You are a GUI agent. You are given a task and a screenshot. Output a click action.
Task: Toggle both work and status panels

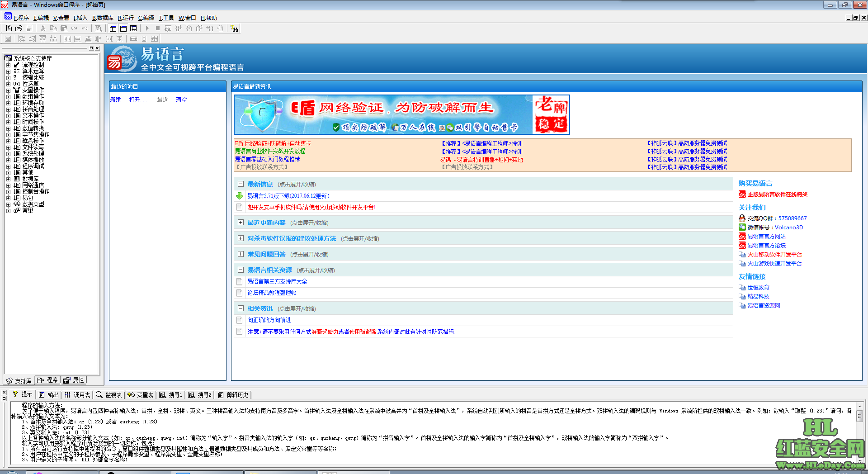tap(133, 28)
